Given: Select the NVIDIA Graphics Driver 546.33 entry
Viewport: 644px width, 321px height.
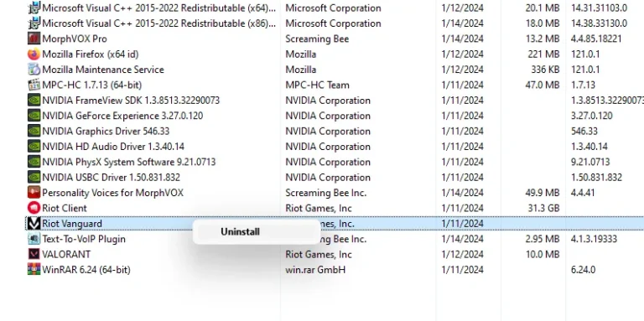Looking at the screenshot, I should [335, 132].
